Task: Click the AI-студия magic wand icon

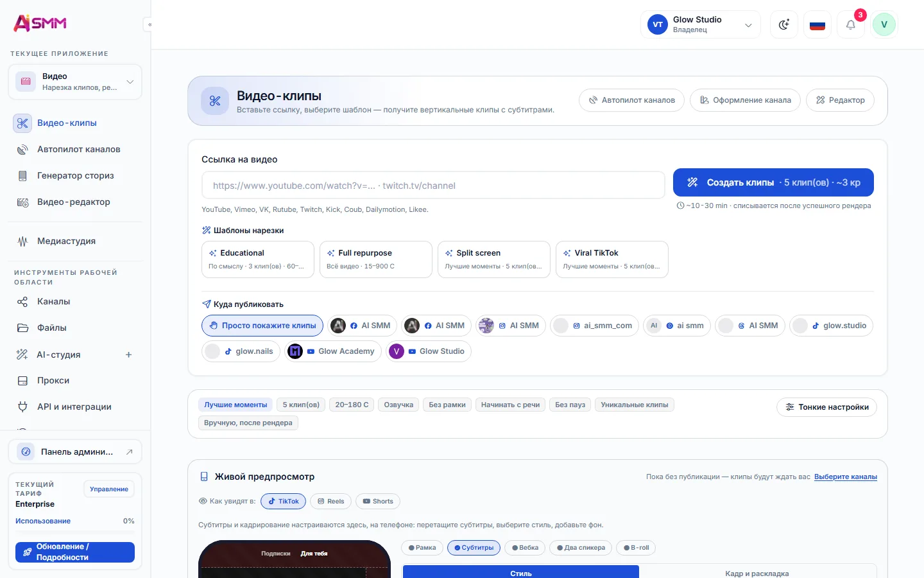Action: point(22,355)
